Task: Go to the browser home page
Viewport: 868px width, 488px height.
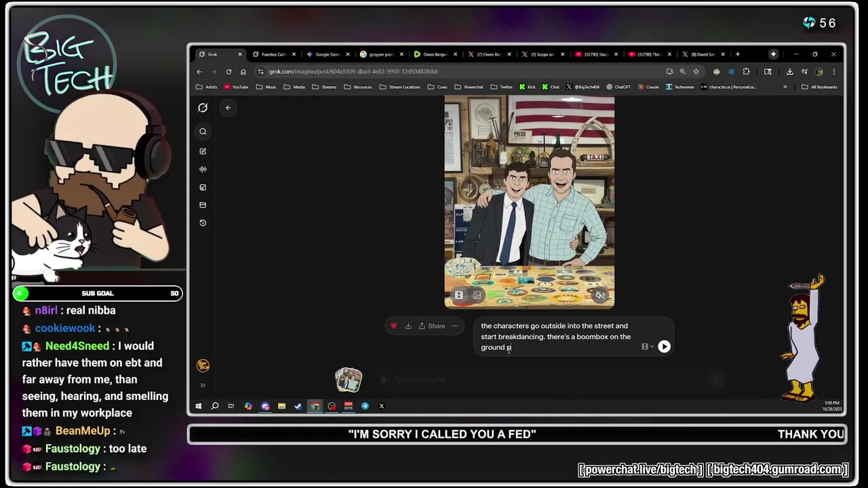Action: coord(243,71)
